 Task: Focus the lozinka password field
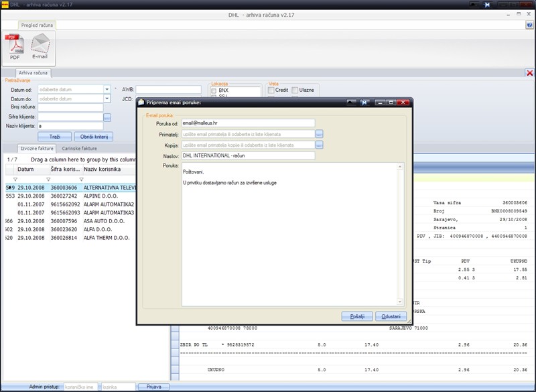coord(119,387)
